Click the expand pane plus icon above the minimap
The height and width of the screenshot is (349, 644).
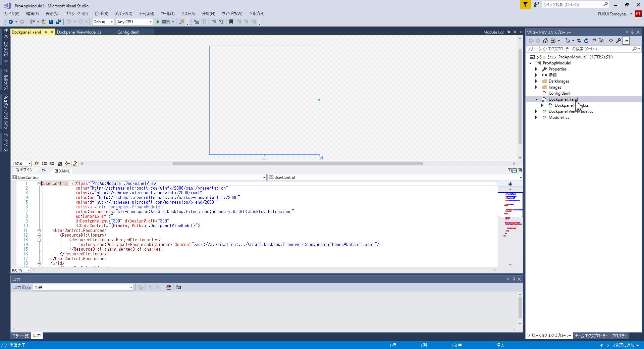510,184
